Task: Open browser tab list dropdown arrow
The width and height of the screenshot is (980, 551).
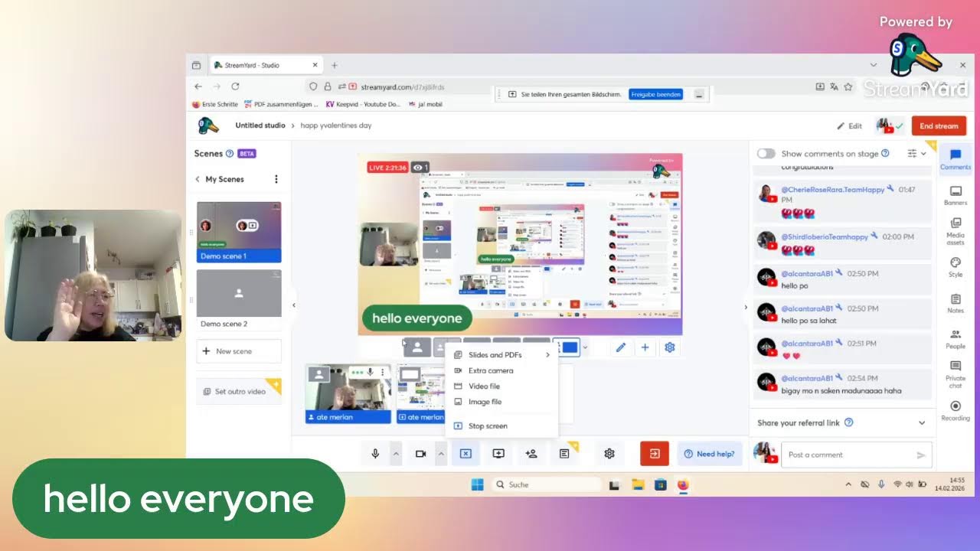Action: click(x=874, y=65)
